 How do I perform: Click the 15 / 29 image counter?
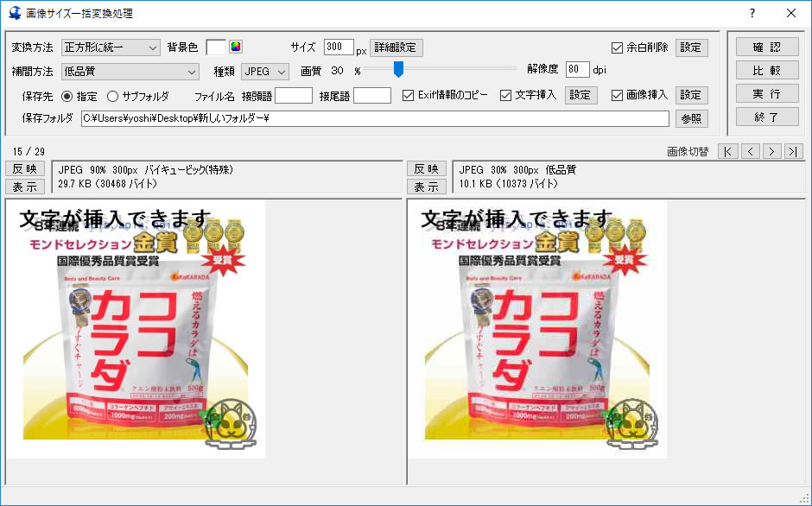coord(29,152)
